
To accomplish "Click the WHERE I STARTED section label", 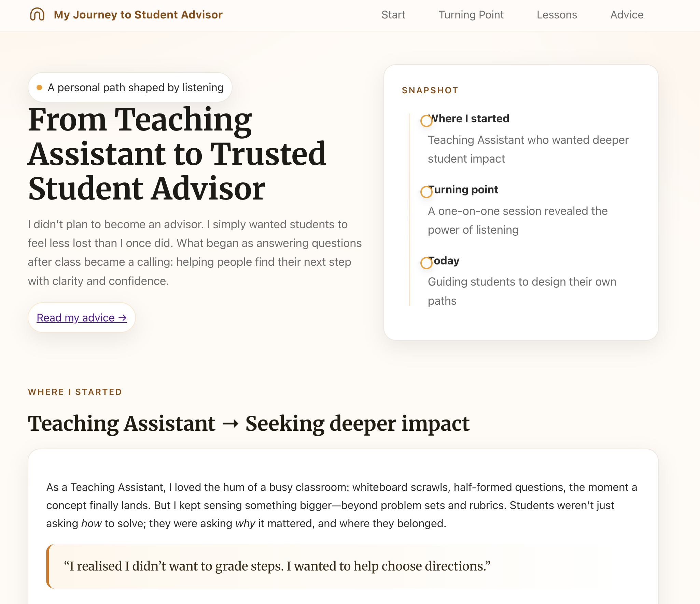I will click(74, 392).
